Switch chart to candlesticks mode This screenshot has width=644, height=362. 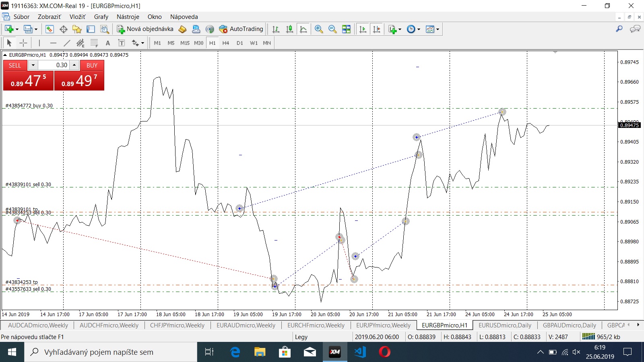289,29
